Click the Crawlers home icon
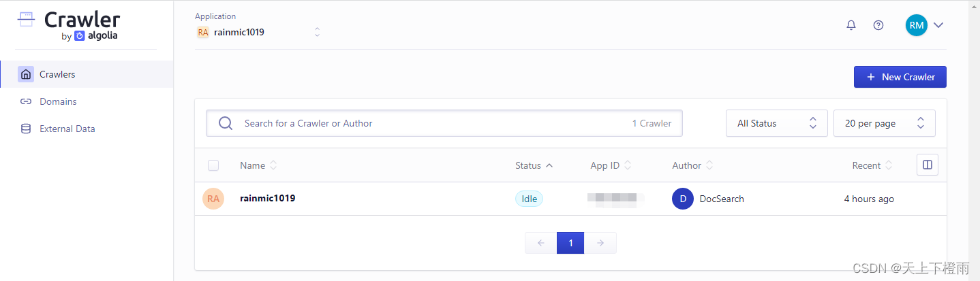Viewport: 980px width, 281px height. point(26,74)
